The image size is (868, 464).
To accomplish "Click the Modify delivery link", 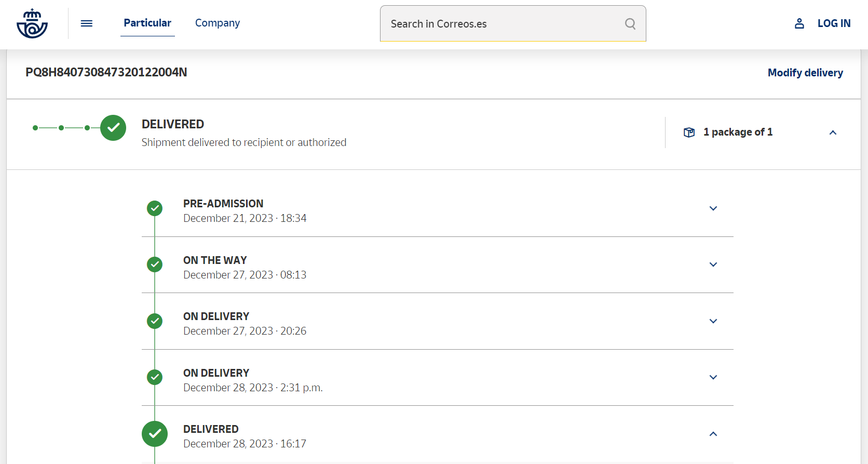I will tap(805, 73).
